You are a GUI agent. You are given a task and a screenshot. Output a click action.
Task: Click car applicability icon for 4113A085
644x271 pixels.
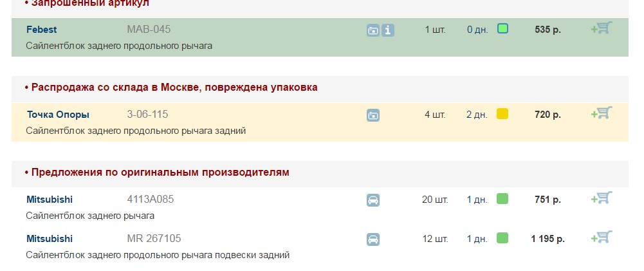[373, 200]
